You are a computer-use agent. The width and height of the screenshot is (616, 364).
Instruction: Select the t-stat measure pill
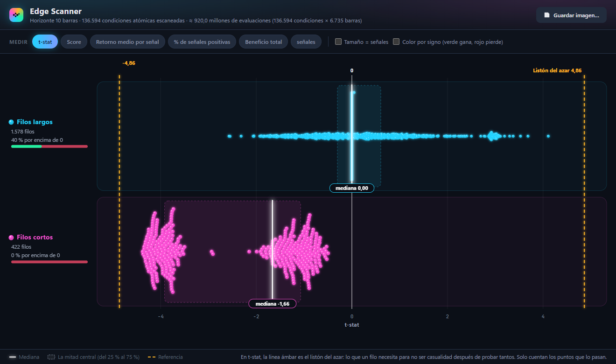tap(45, 42)
